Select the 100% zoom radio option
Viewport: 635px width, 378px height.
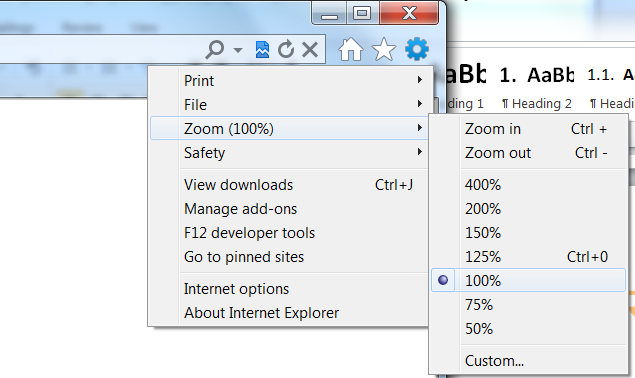click(x=528, y=280)
